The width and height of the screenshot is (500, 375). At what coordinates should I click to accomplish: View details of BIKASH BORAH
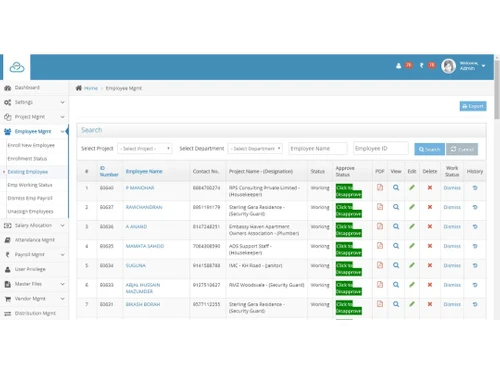(396, 304)
